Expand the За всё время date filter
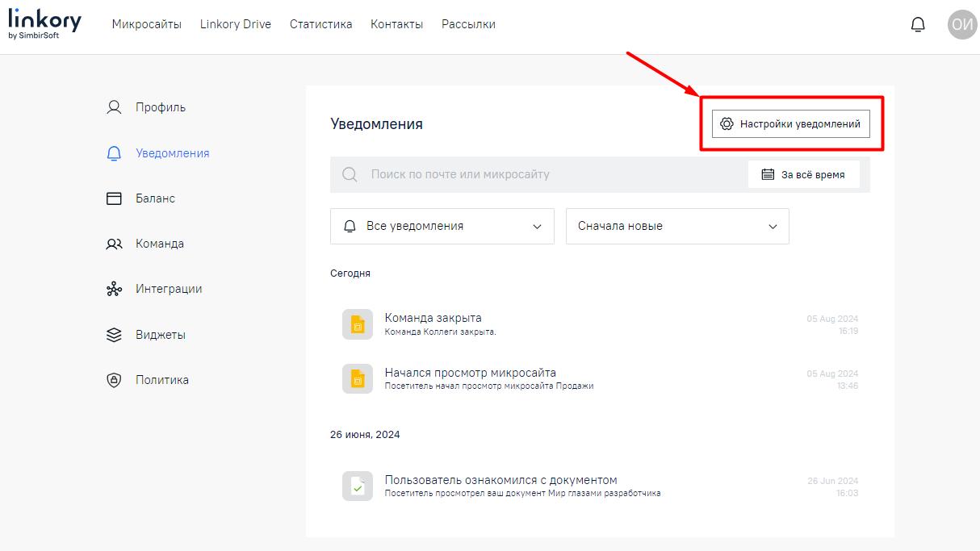 (x=804, y=173)
